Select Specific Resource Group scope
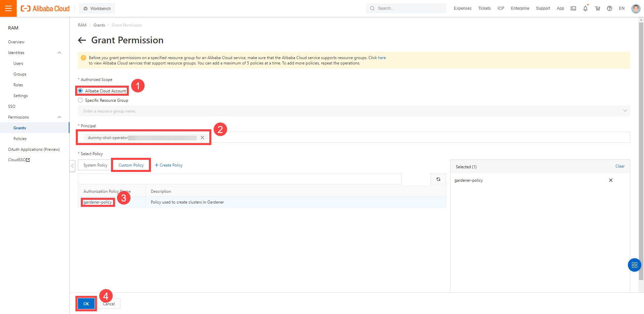644x314 pixels. click(80, 100)
